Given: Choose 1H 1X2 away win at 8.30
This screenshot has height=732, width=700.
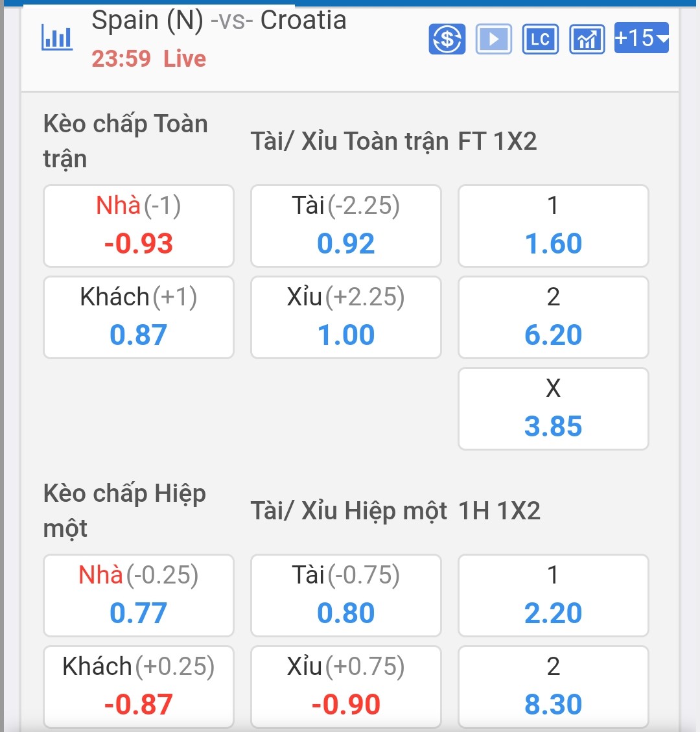Looking at the screenshot, I should click(554, 687).
